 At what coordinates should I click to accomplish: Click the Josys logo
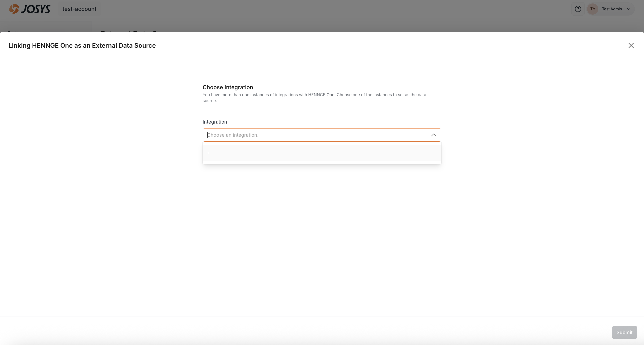[29, 9]
